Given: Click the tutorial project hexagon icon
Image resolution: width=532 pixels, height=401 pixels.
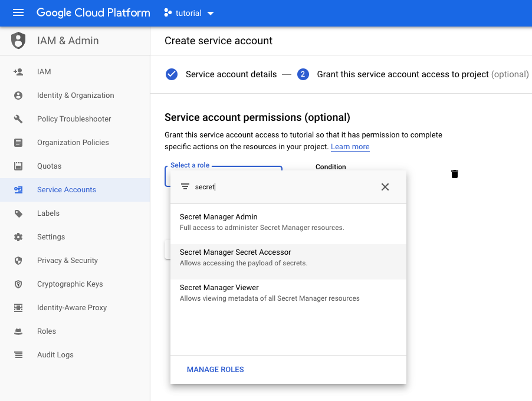Looking at the screenshot, I should coord(168,13).
